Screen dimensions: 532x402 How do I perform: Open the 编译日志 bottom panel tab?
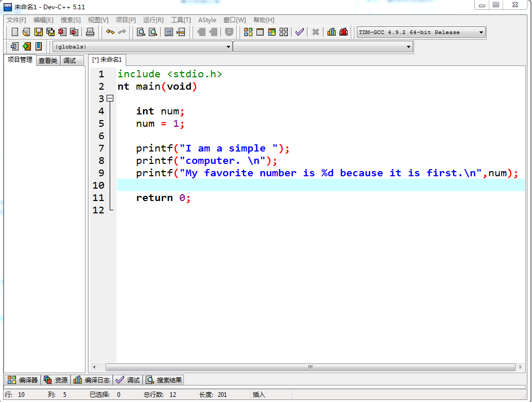[92, 380]
